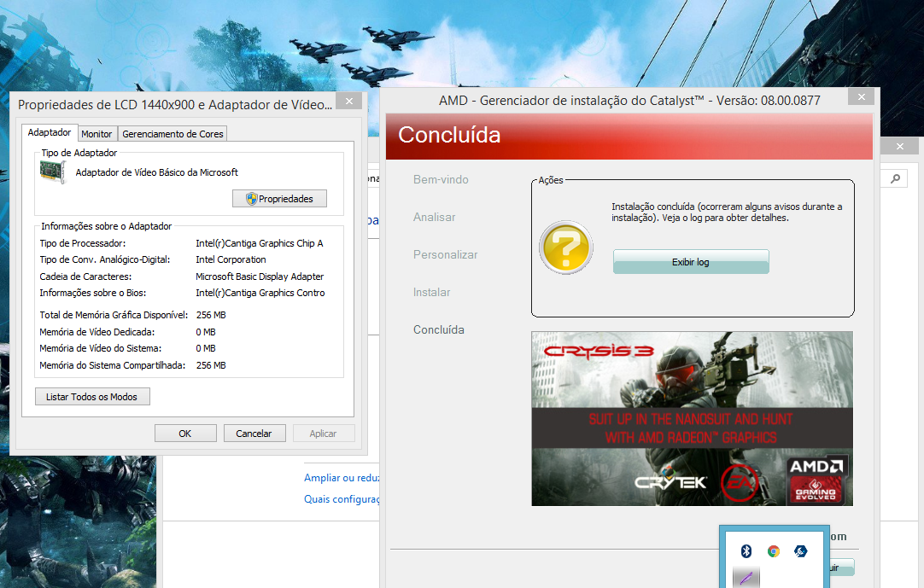Confirm with the OK button
Viewport: 924px width, 588px height.
tap(185, 433)
